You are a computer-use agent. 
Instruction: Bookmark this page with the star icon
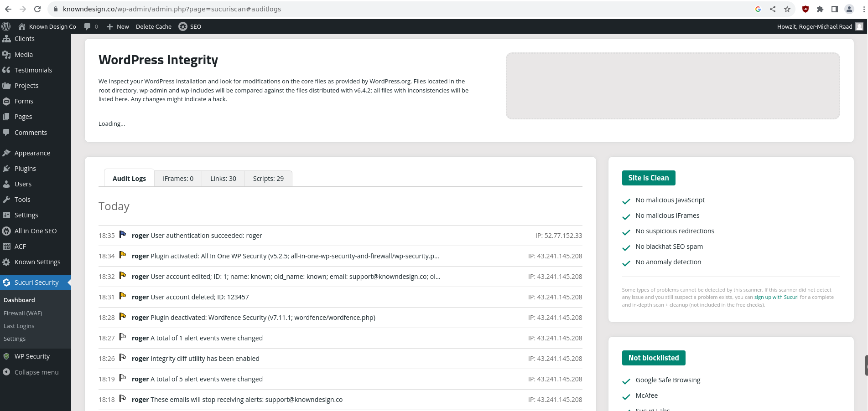coord(787,9)
